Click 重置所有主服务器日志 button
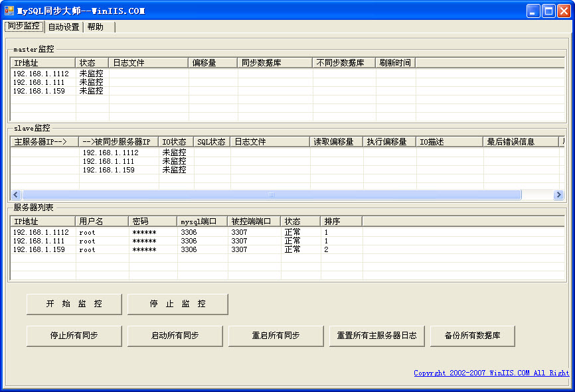Image resolution: width=575 pixels, height=392 pixels. tap(377, 336)
